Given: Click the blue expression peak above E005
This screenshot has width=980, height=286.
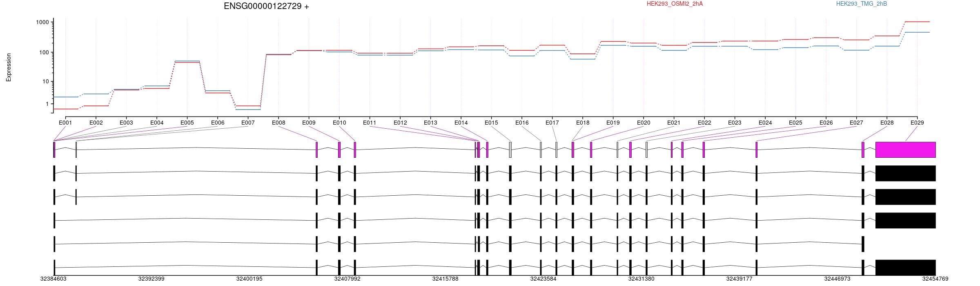Looking at the screenshot, I should pyautogui.click(x=187, y=61).
